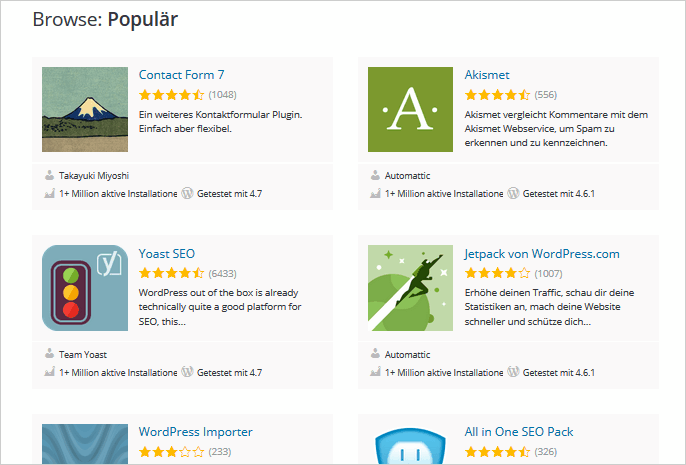Click Automattic in the Jetpack card

point(407,355)
